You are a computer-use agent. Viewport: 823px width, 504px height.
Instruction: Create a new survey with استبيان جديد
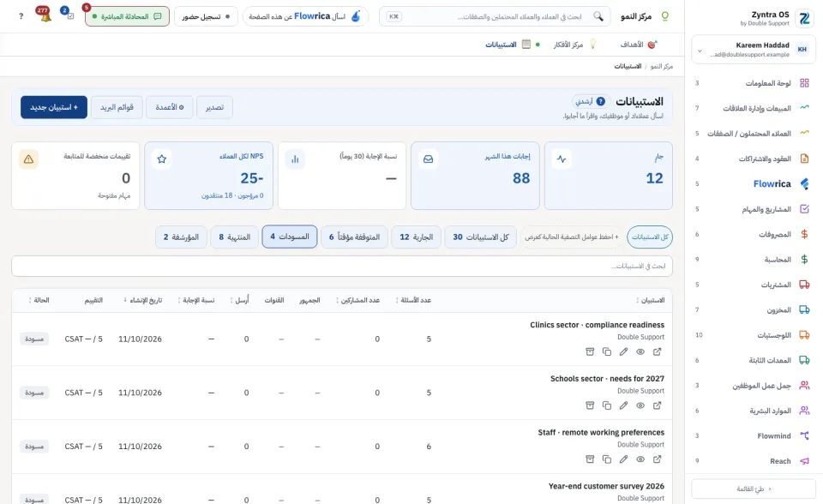[x=54, y=107]
